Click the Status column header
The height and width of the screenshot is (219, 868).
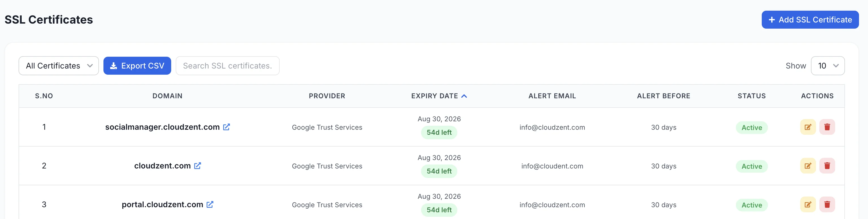pyautogui.click(x=751, y=96)
